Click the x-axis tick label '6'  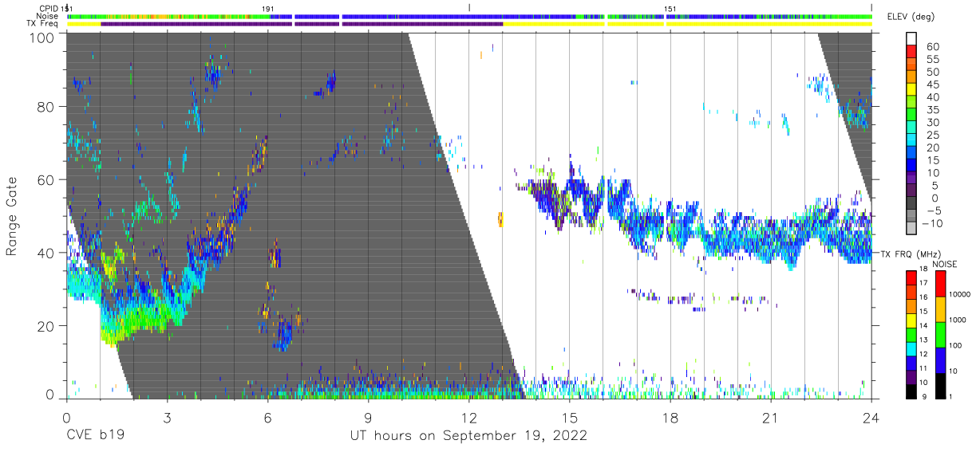(267, 418)
